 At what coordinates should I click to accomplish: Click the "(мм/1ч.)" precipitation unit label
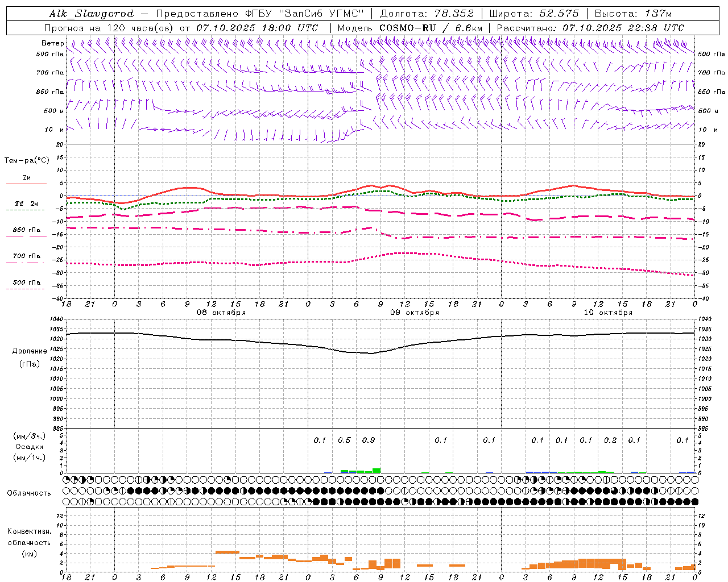coord(30,458)
